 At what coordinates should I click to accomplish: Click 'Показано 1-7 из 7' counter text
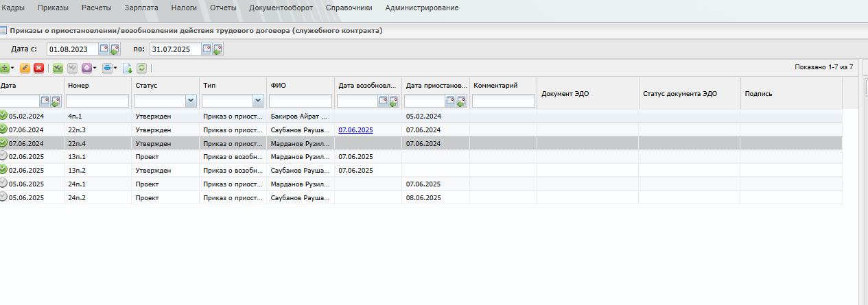point(823,67)
